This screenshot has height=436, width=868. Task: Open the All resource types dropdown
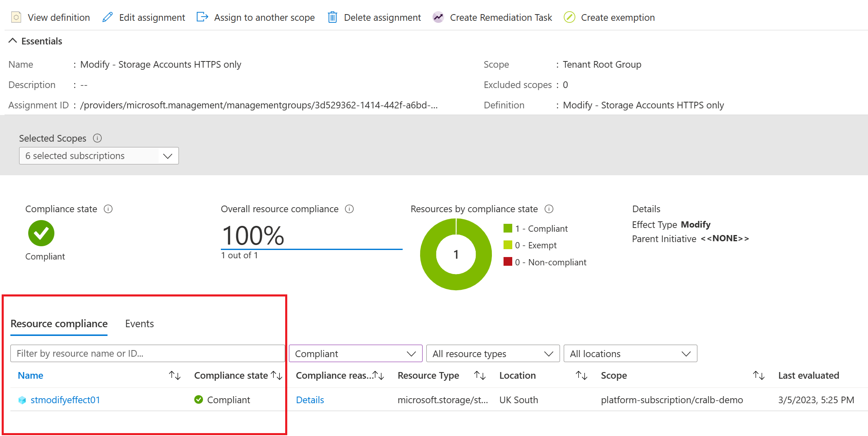[493, 353]
